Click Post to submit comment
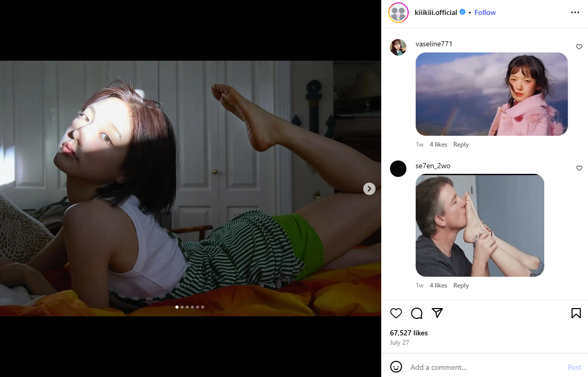 574,367
